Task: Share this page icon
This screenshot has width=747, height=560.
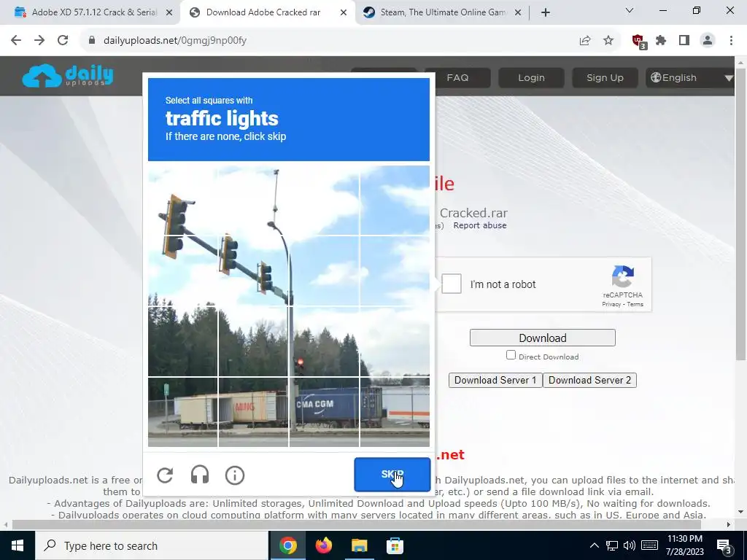Action: [584, 41]
